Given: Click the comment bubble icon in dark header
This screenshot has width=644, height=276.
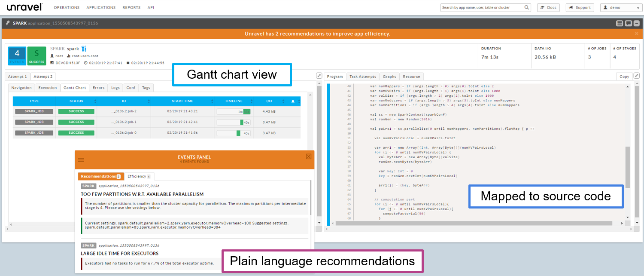Looking at the screenshot, I should tap(628, 23).
